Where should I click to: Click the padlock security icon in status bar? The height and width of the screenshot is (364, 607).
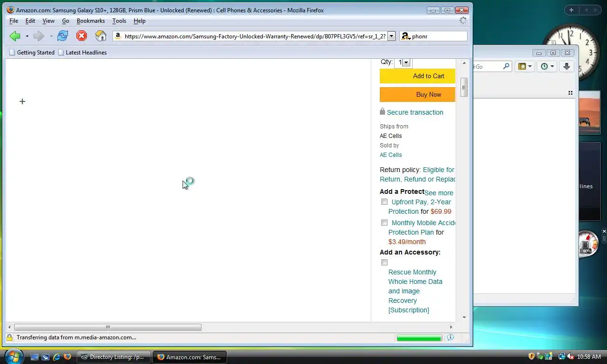pos(9,337)
